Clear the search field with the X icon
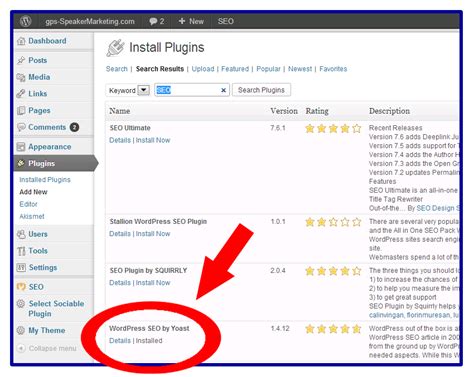The height and width of the screenshot is (377, 474). (x=223, y=90)
